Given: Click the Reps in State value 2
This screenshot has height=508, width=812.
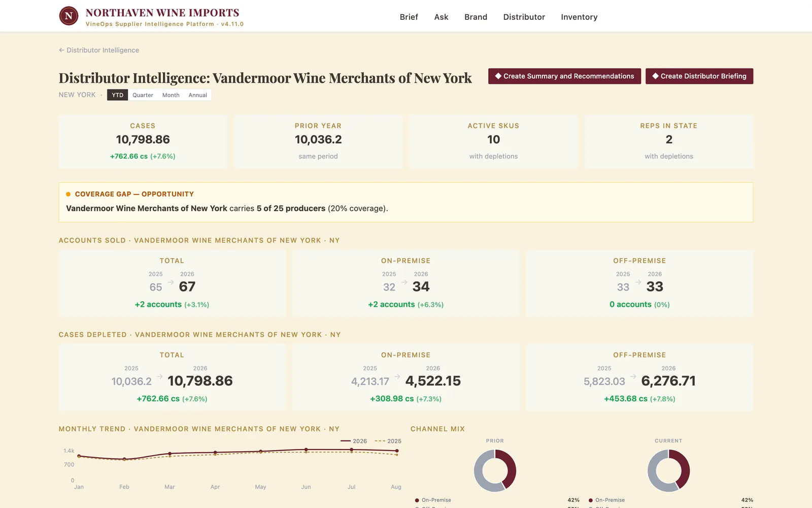Looking at the screenshot, I should 669,140.
